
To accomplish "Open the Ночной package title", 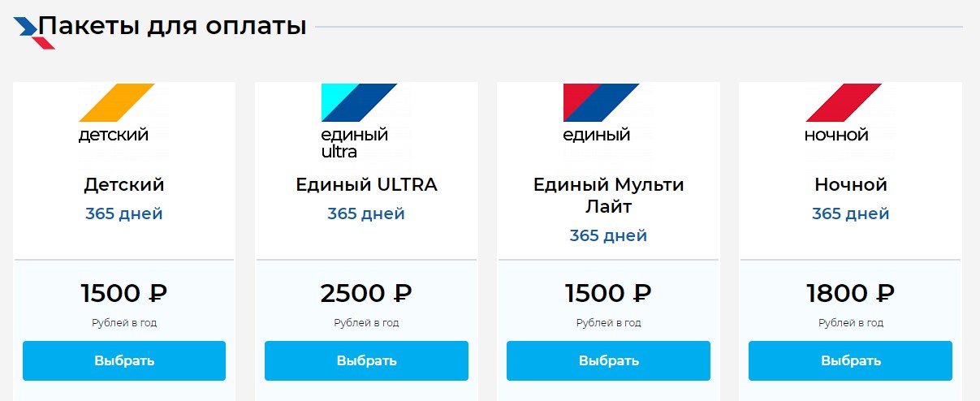I will [x=850, y=185].
